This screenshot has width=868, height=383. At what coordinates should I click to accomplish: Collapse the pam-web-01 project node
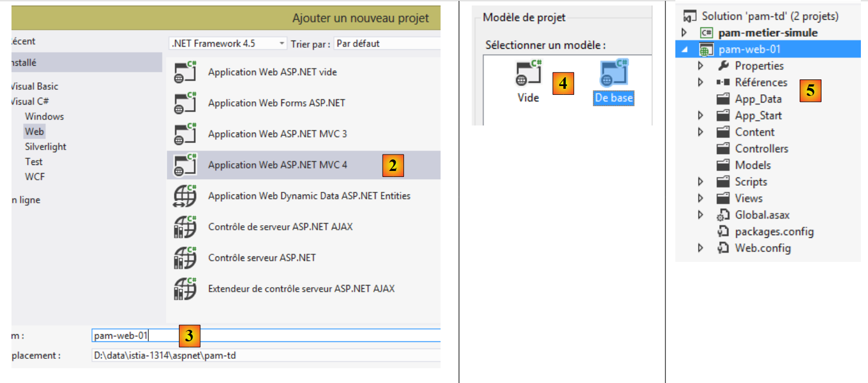[x=685, y=49]
